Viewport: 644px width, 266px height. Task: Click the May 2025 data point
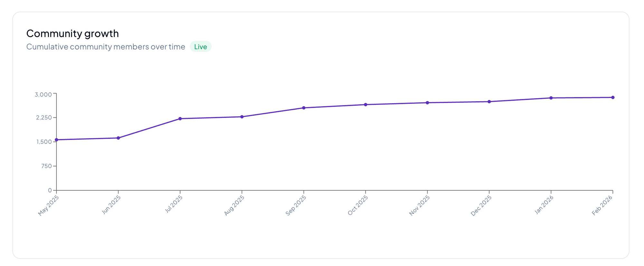pos(57,140)
